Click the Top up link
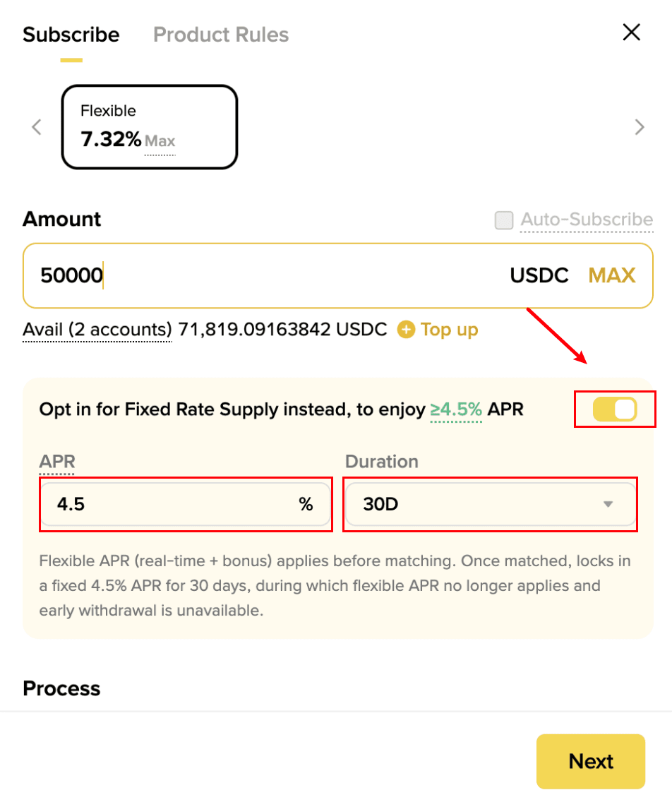The height and width of the screenshot is (802, 672). click(x=449, y=330)
